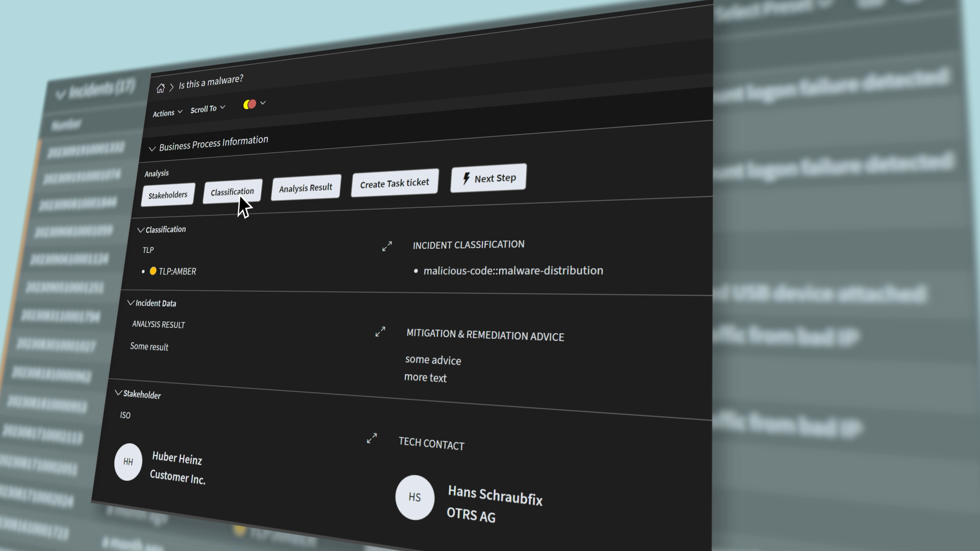Collapse the Incident Data section

131,303
